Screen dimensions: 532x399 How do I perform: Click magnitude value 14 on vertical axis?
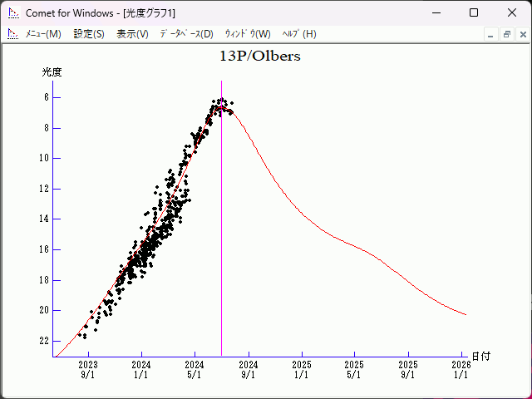[x=44, y=219]
